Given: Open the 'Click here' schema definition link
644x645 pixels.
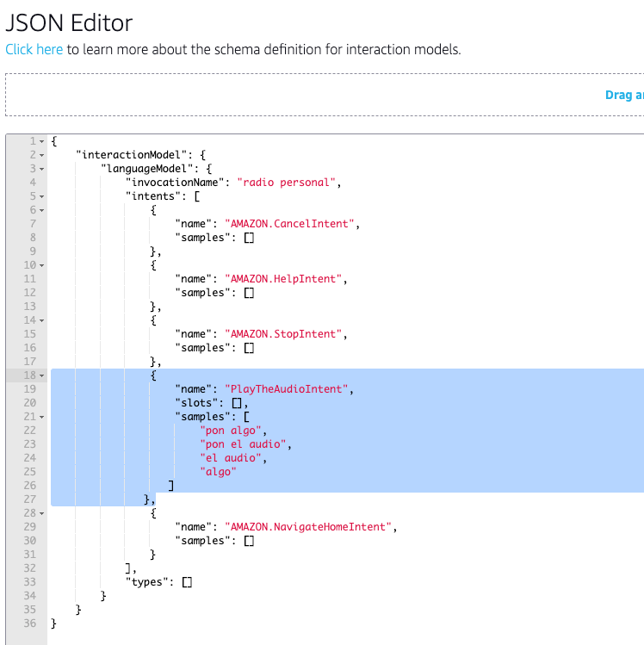Looking at the screenshot, I should pos(34,49).
